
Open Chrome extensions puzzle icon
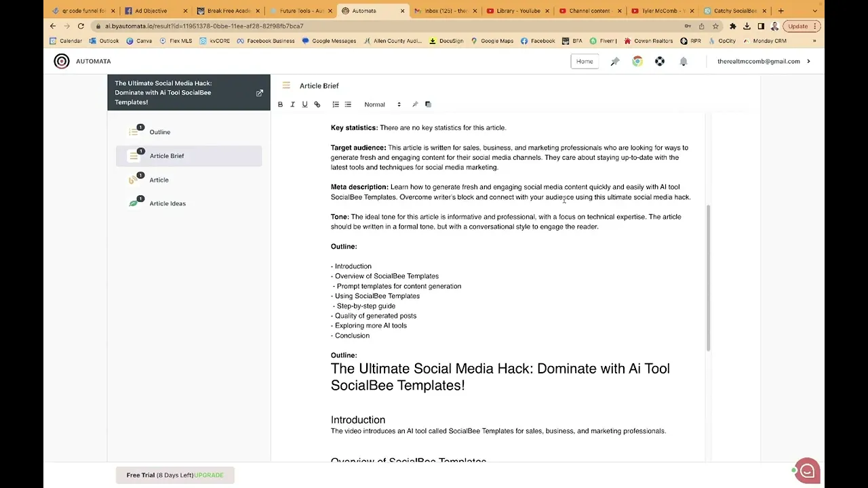[732, 26]
